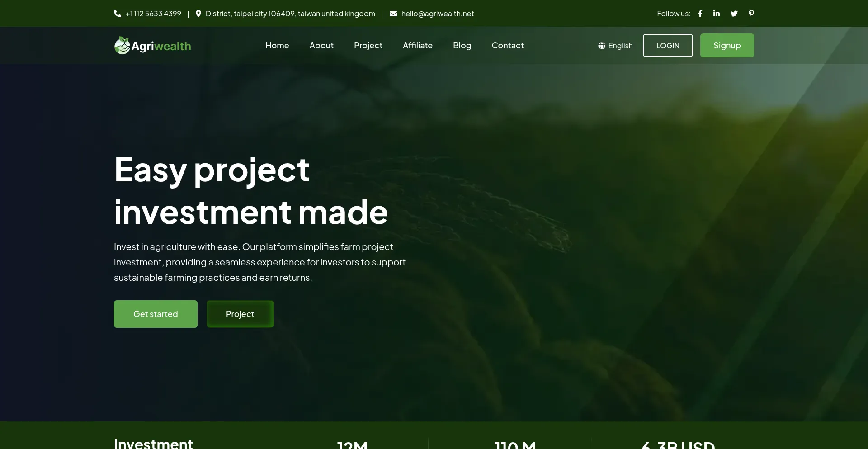
Task: Open the Contact menu item
Action: (x=508, y=45)
